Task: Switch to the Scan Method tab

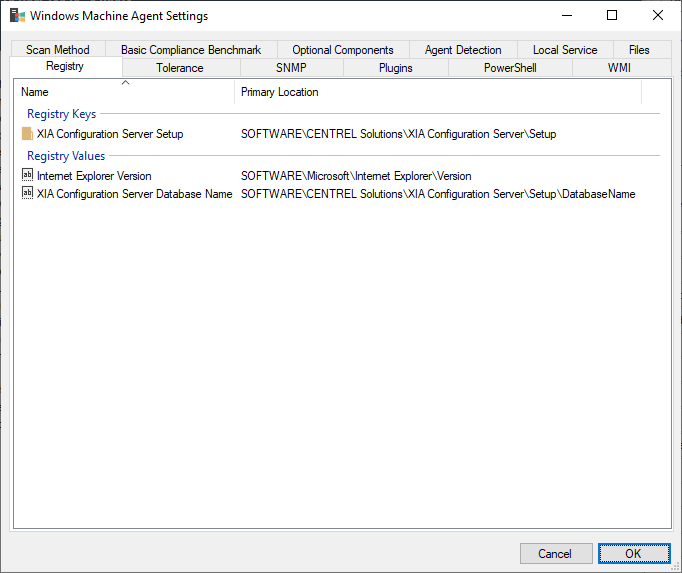Action: tap(57, 50)
